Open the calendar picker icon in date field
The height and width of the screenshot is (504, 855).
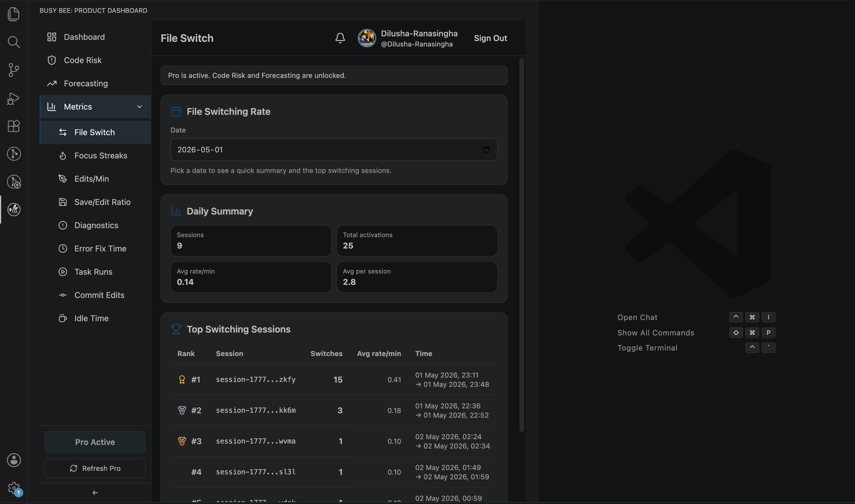tap(486, 150)
